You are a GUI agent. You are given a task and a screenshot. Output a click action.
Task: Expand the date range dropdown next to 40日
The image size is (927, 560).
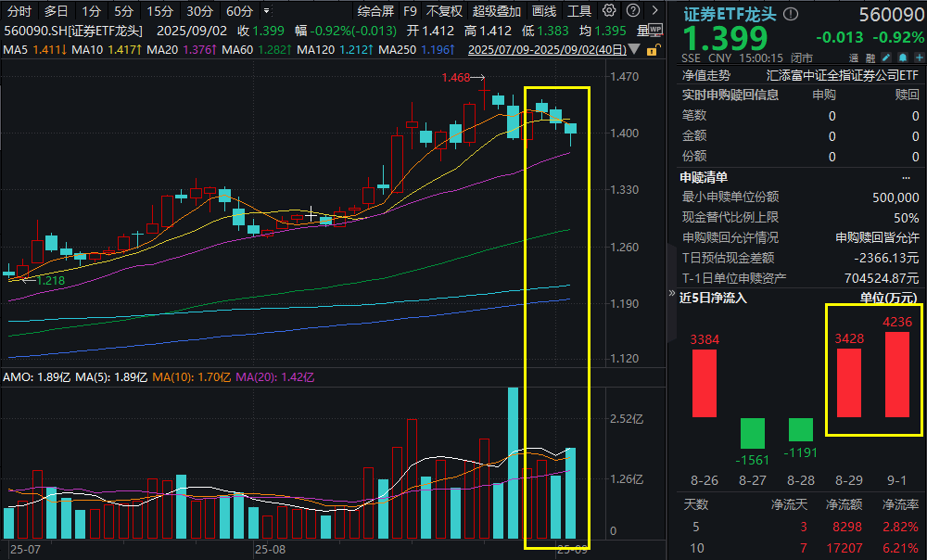(634, 50)
